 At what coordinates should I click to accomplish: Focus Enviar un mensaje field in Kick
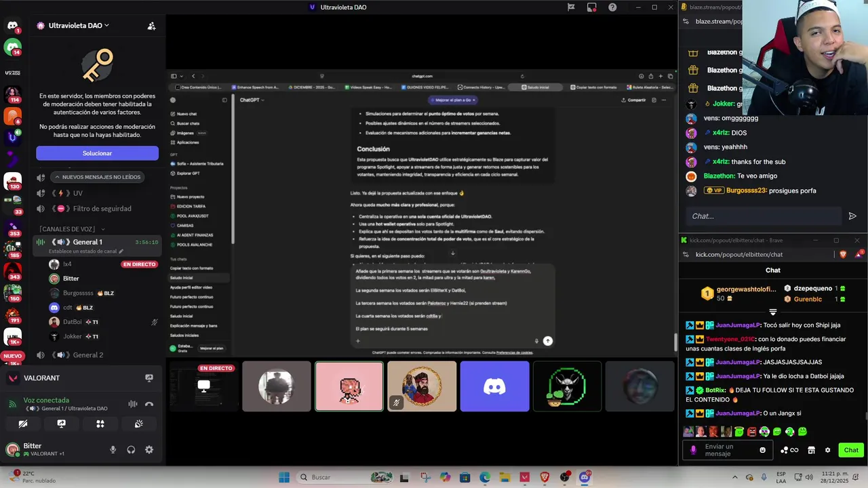click(728, 450)
